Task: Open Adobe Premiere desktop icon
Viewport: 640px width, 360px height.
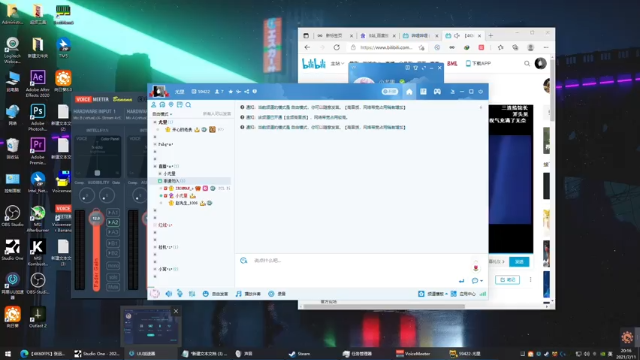Action: coord(38,151)
